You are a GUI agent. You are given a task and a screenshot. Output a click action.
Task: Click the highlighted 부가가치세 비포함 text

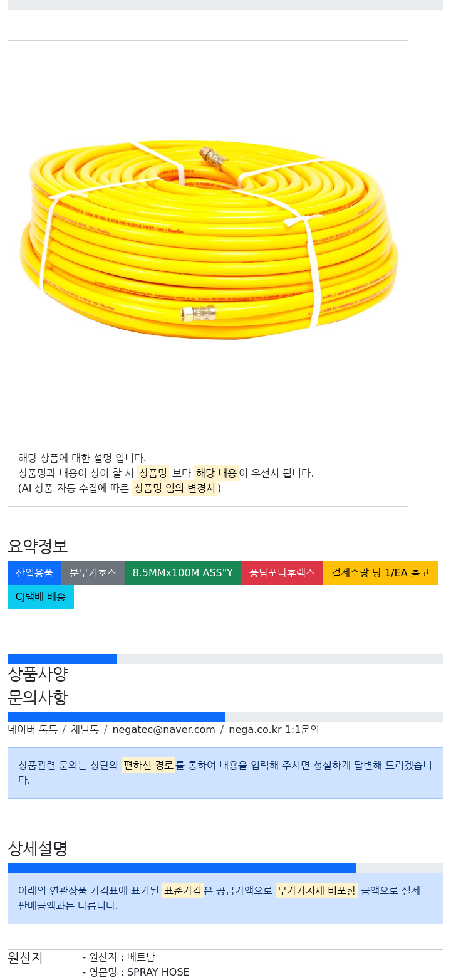[x=316, y=891]
